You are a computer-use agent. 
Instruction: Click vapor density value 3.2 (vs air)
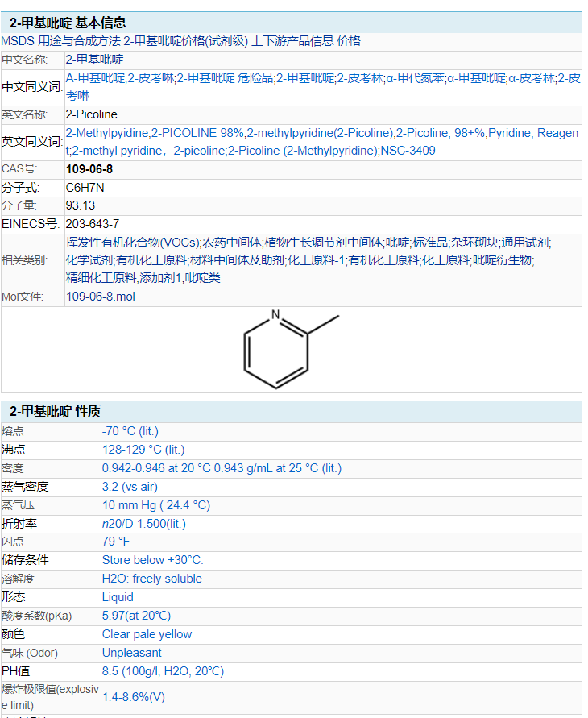pyautogui.click(x=130, y=487)
